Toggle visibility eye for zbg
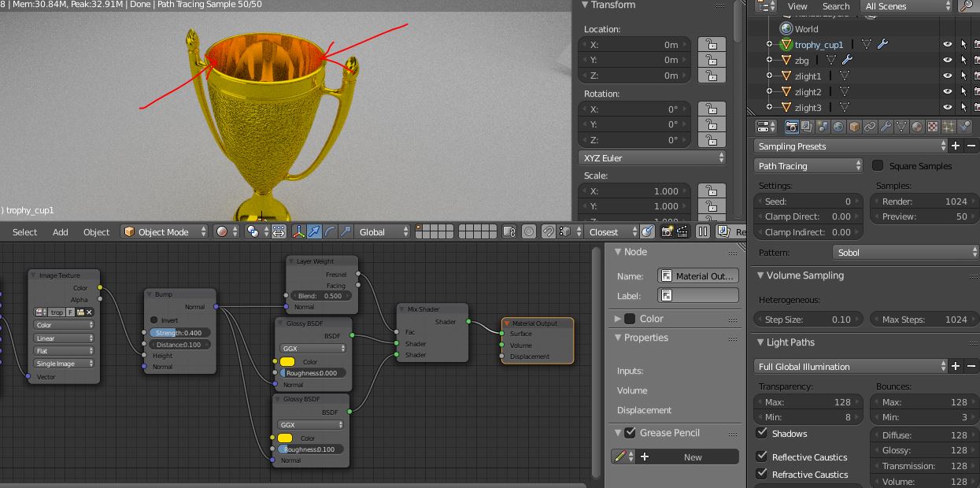The height and width of the screenshot is (488, 980). tap(948, 60)
